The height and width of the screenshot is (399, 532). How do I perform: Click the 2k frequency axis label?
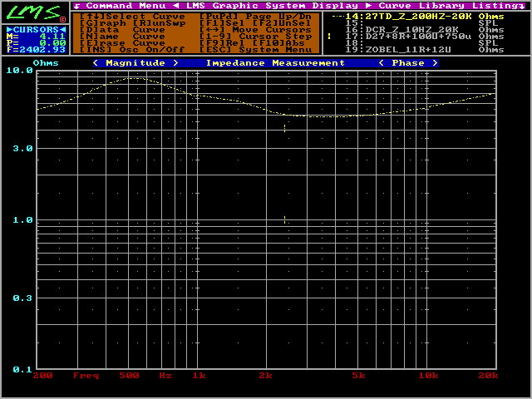(266, 376)
